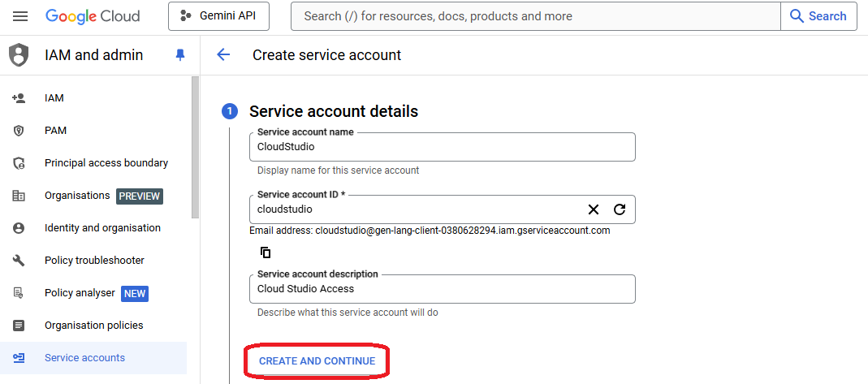
Task: Open IAM in the sidebar
Action: coord(54,98)
